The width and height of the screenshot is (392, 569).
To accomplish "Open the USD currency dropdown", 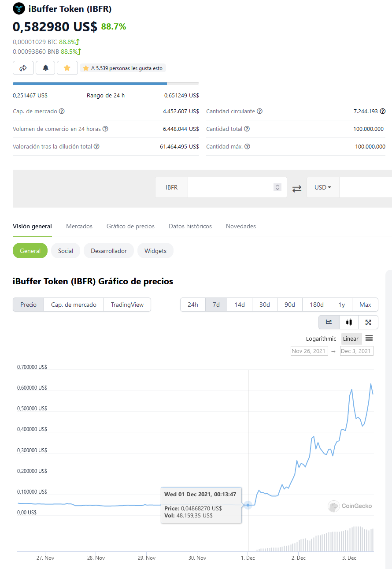I will pos(322,187).
